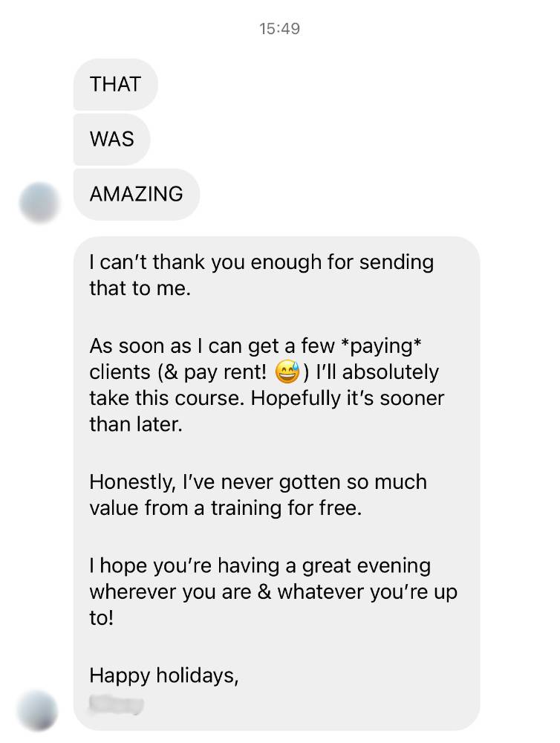Click the 'Happy holidays,' sign-off line
This screenshot has height=743, width=560.
coord(164,675)
